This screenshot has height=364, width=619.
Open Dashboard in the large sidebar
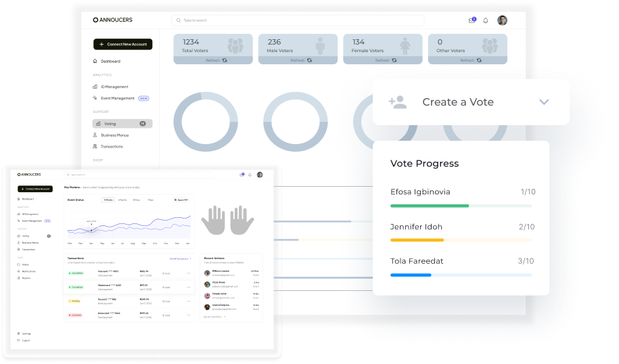110,62
